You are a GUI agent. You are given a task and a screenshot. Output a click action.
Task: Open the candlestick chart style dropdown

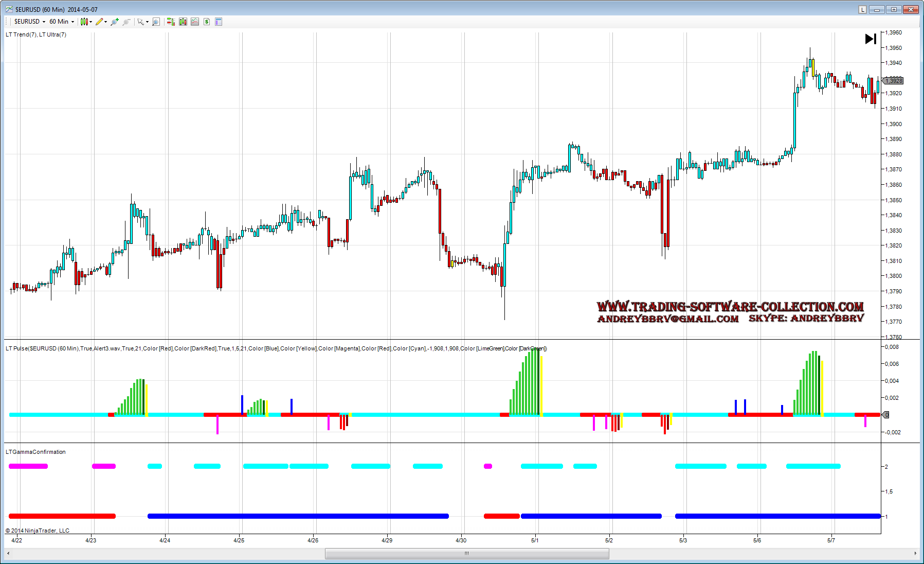coord(86,22)
